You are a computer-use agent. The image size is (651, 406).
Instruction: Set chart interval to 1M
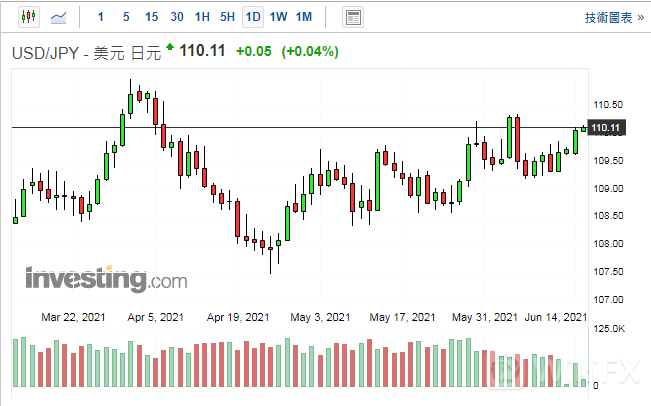point(305,17)
